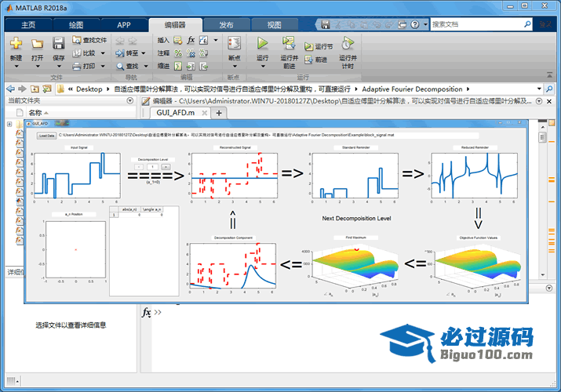The height and width of the screenshot is (392, 561).
Task: Click the up-one-folder icon in address bar
Action: point(35,89)
